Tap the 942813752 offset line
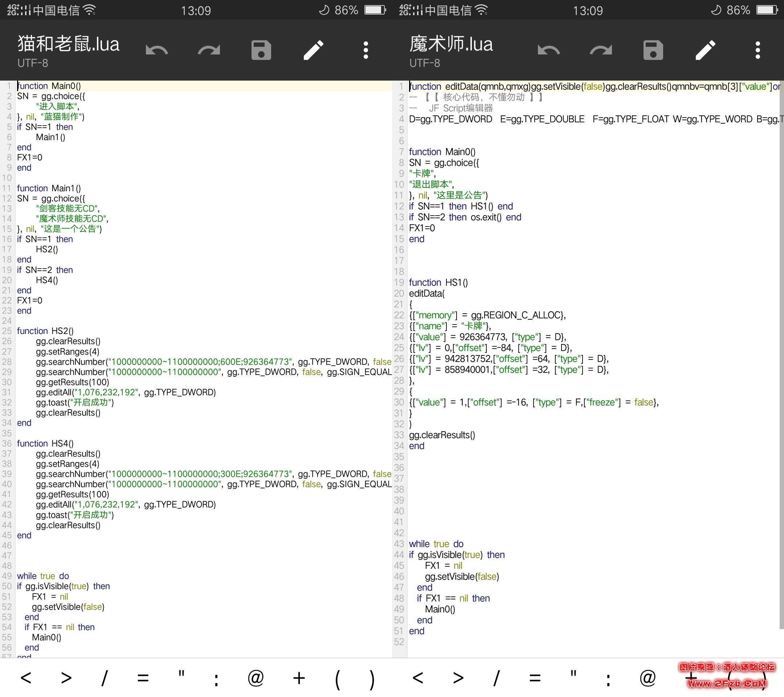Image resolution: width=784 pixels, height=697 pixels. (x=509, y=359)
